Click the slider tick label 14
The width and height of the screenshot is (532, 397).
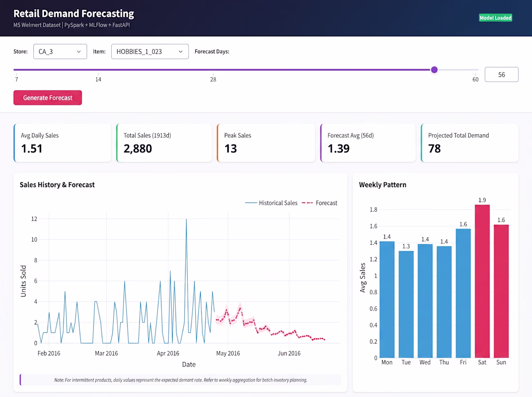(x=98, y=79)
